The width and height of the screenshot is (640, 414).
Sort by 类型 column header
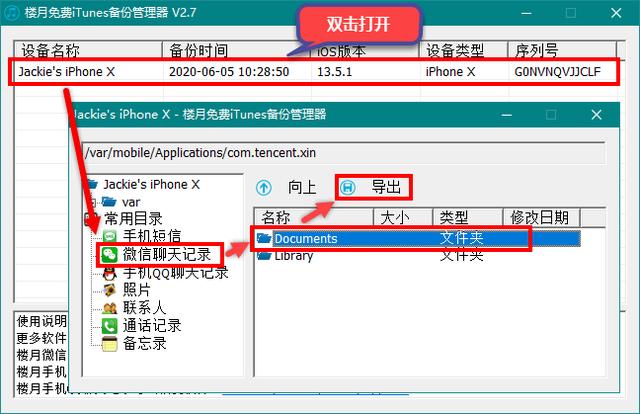[x=467, y=217]
